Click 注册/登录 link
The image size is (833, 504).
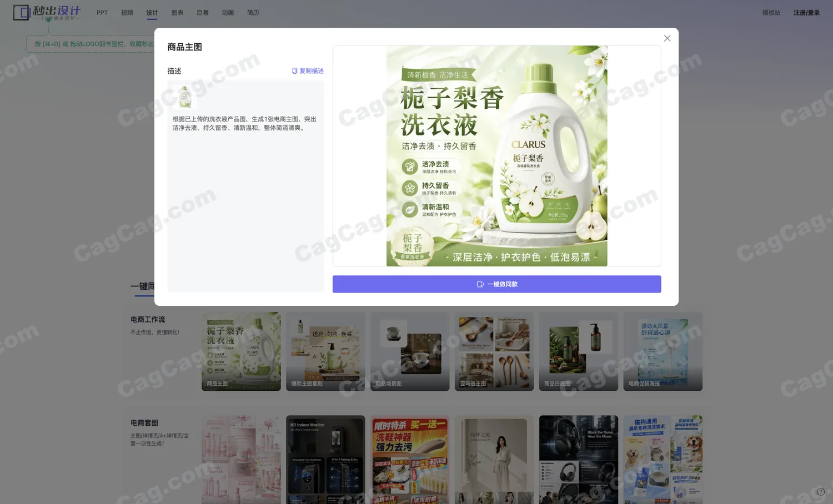coord(806,13)
